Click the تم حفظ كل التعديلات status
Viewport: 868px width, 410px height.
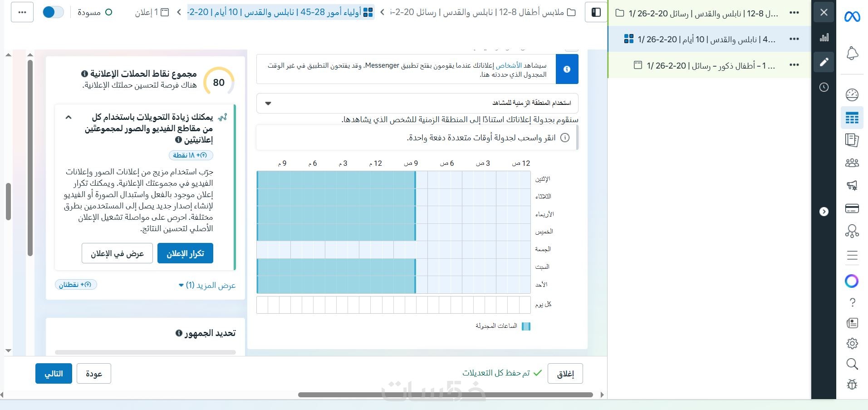[x=502, y=373]
